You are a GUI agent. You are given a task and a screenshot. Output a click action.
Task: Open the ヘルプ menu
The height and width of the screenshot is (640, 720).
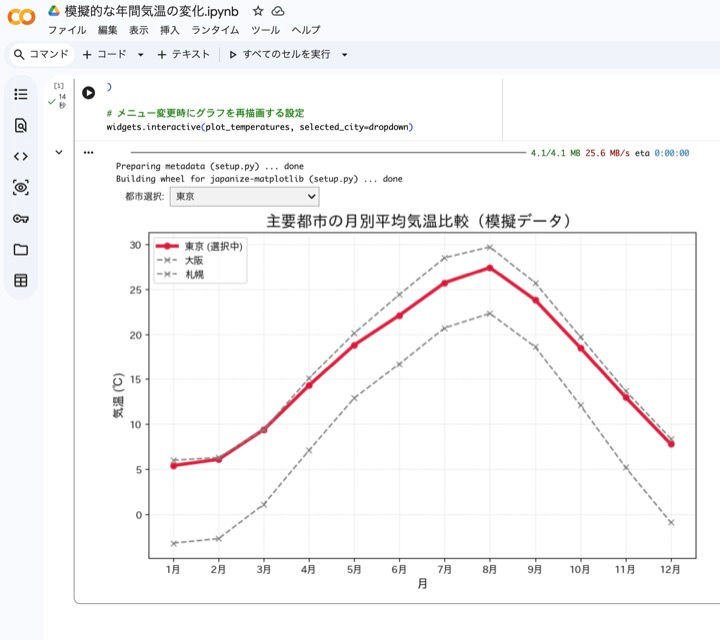coord(306,30)
